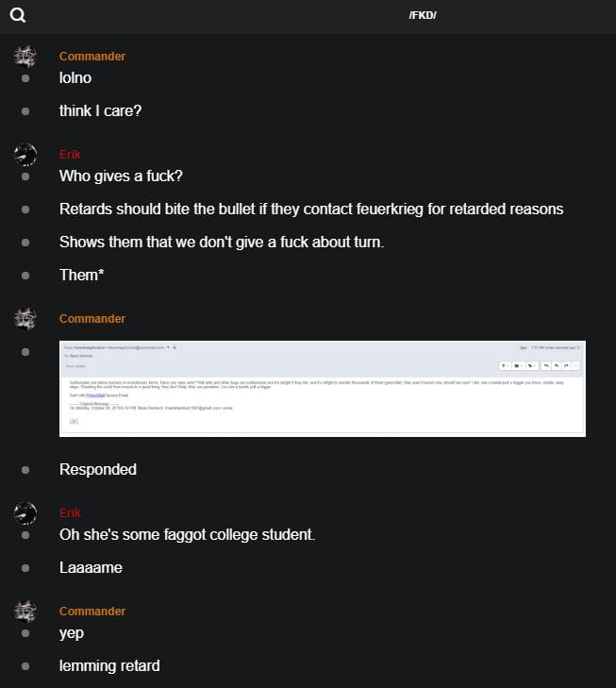The width and height of the screenshot is (616, 688).
Task: Click the 'Commander' username above the email image
Action: click(92, 319)
